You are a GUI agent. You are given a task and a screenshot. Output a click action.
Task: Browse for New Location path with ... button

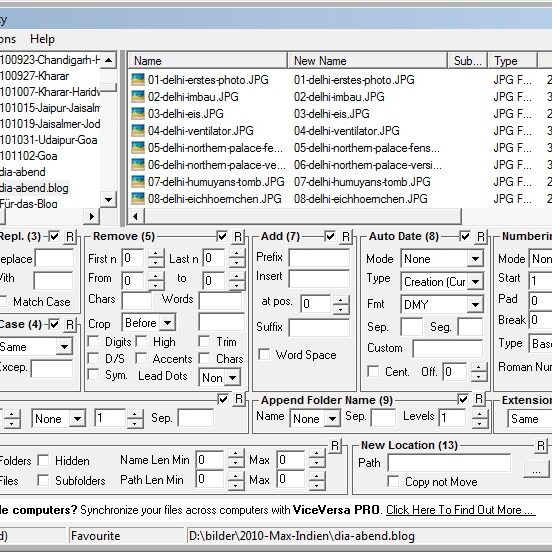(536, 469)
